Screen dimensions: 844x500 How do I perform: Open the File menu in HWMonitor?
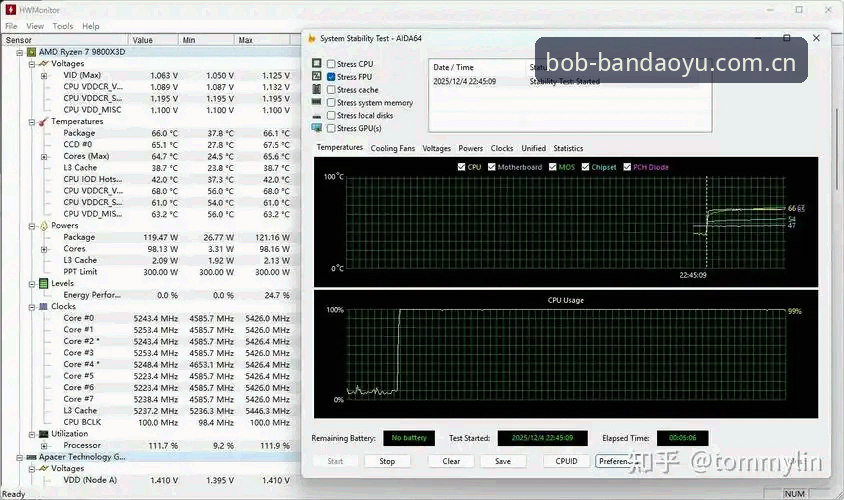tap(11, 26)
